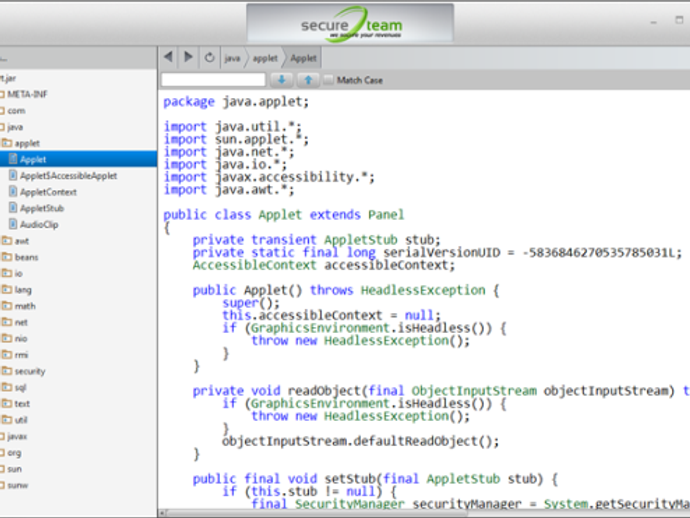Image resolution: width=690 pixels, height=518 pixels.
Task: Click the AudioClip file icon
Action: [13, 224]
